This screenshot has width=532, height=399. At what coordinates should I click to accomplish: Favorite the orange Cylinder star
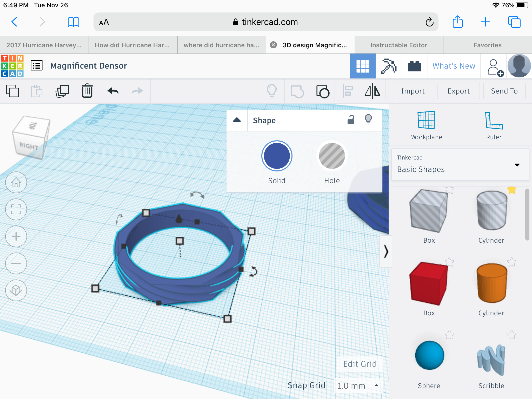(x=512, y=262)
